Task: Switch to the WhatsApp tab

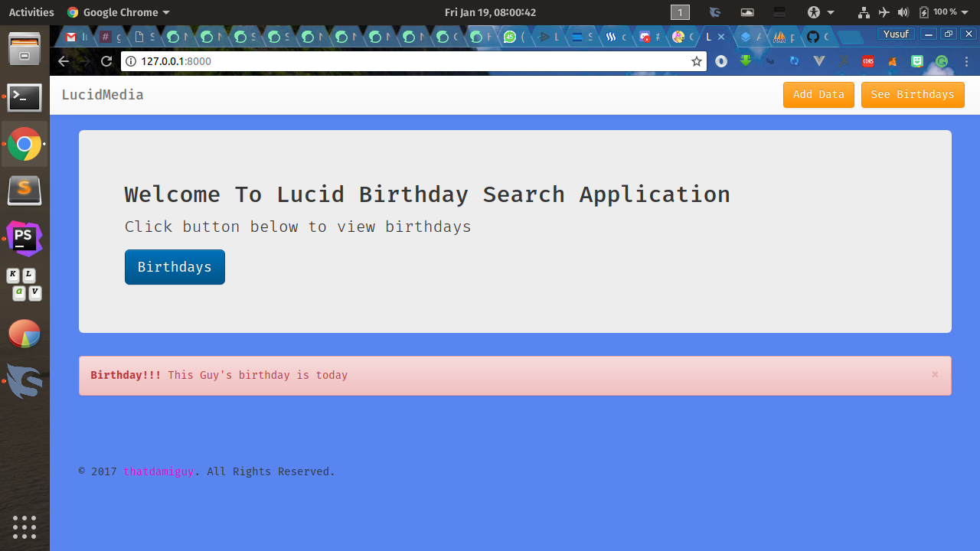Action: tap(513, 37)
